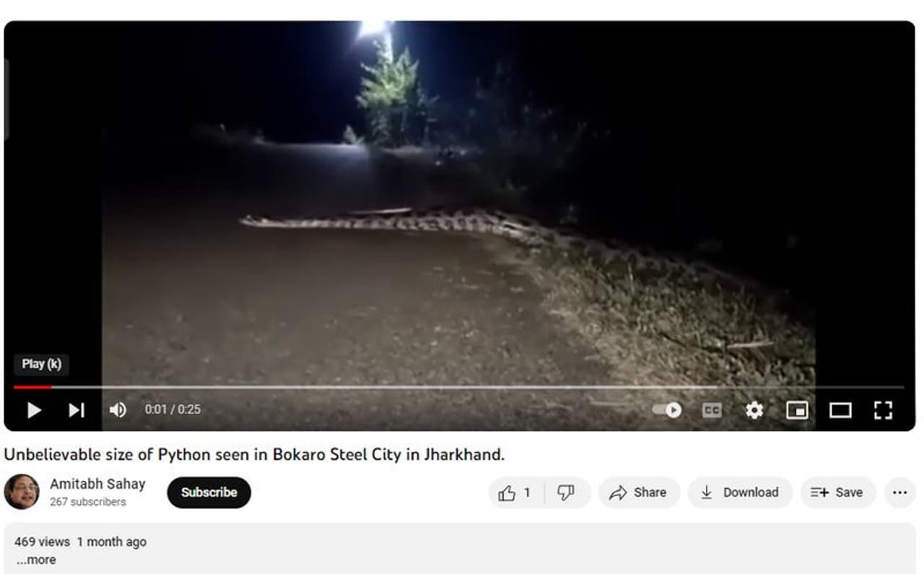Open Amitabh Sahay channel avatar
Image resolution: width=924 pixels, height=574 pixels.
[22, 492]
